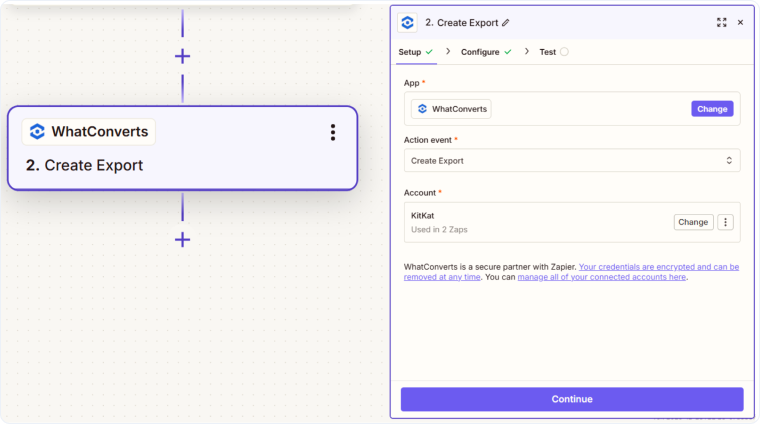Switch to the Configure tab
This screenshot has width=760, height=424.
tap(486, 52)
